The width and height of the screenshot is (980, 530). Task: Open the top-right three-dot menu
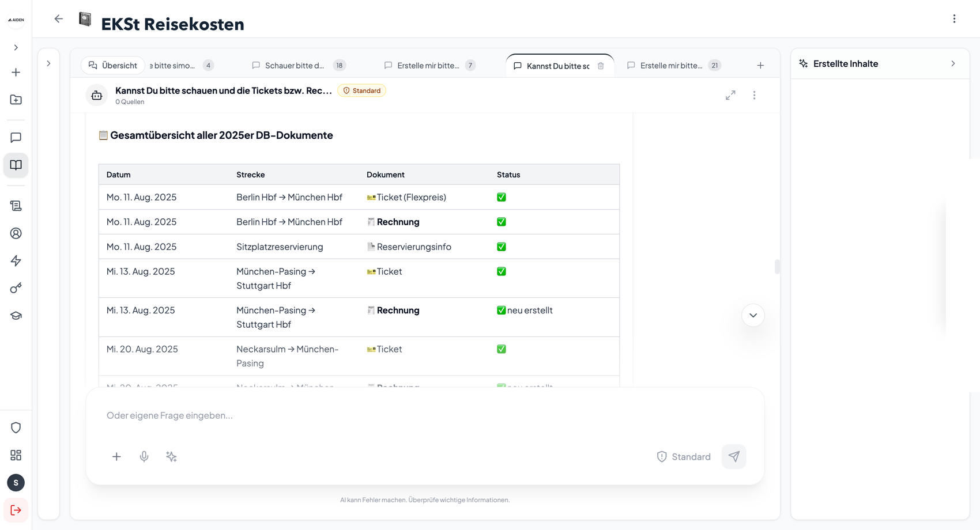(954, 19)
